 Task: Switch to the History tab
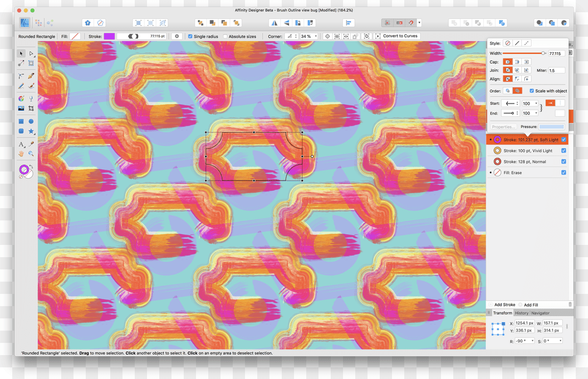[x=522, y=313]
